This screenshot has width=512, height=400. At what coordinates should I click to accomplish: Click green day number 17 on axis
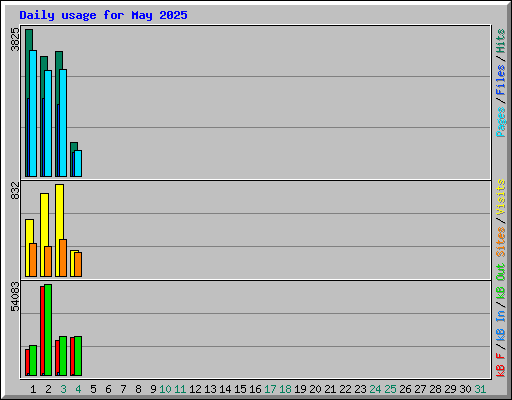point(270,389)
